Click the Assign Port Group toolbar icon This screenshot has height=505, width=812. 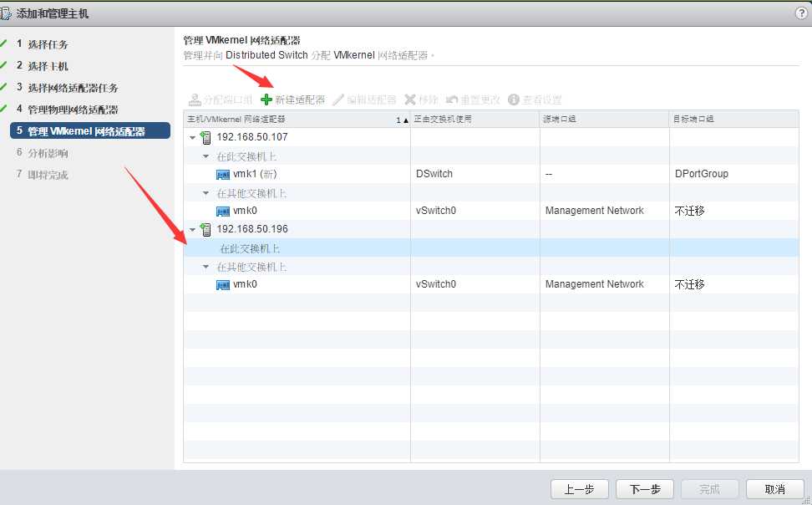pyautogui.click(x=194, y=99)
